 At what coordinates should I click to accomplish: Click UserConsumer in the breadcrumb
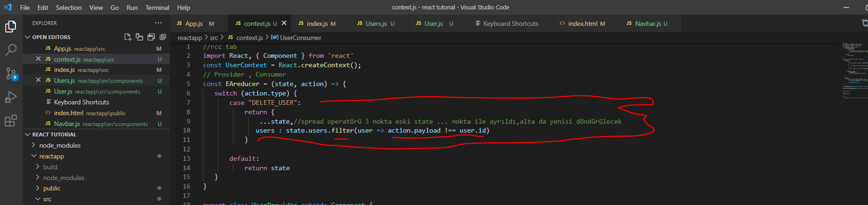(x=300, y=38)
